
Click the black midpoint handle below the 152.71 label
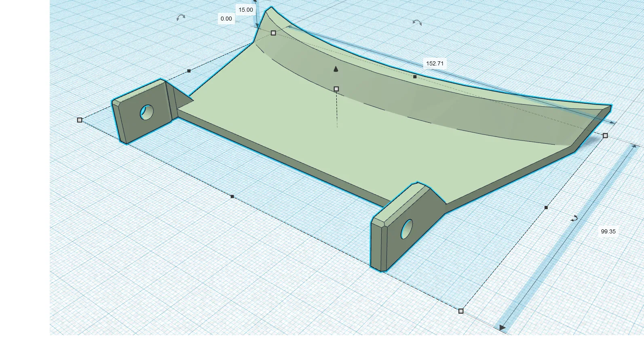(x=415, y=77)
